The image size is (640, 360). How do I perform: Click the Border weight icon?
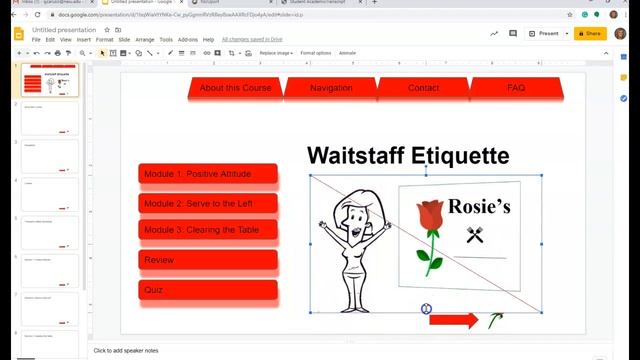pos(181,53)
